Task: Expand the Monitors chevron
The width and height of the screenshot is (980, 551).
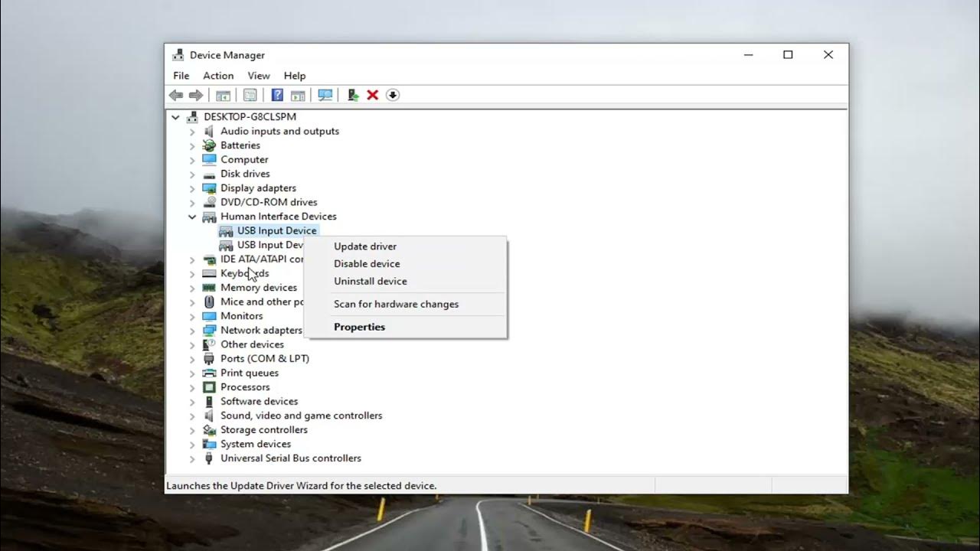Action: 192,316
